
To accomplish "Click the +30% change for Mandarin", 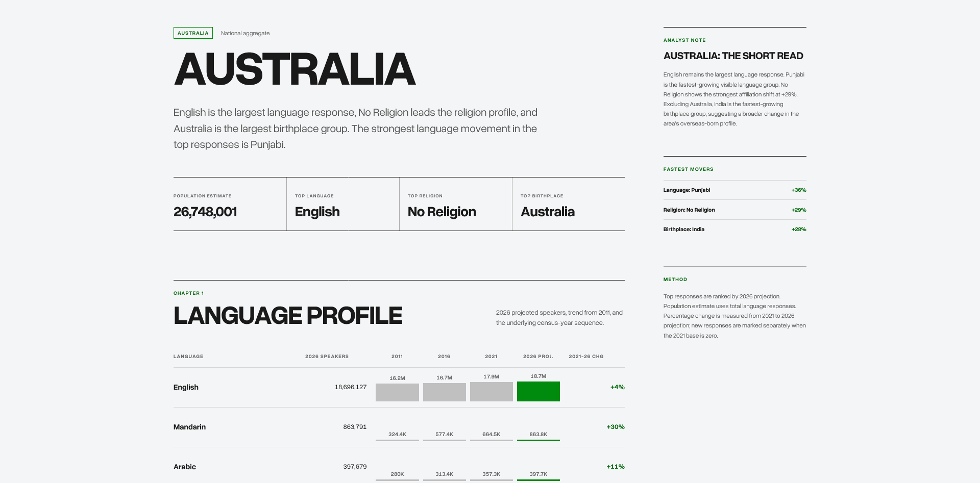I will [x=616, y=427].
